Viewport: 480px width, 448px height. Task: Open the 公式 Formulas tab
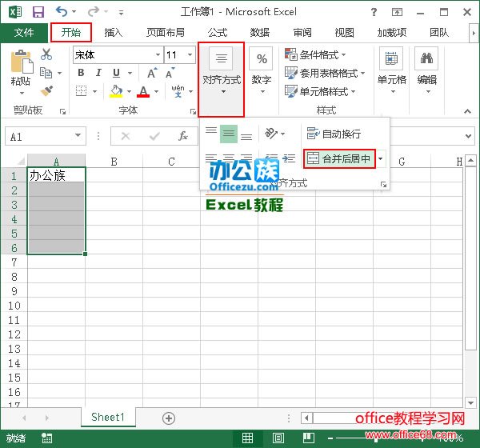(218, 33)
